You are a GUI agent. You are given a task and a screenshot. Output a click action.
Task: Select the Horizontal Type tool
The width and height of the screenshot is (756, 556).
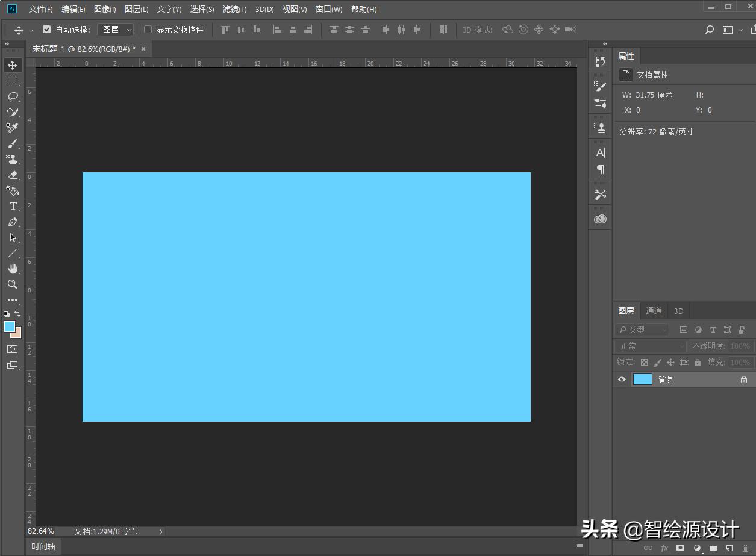click(x=13, y=207)
